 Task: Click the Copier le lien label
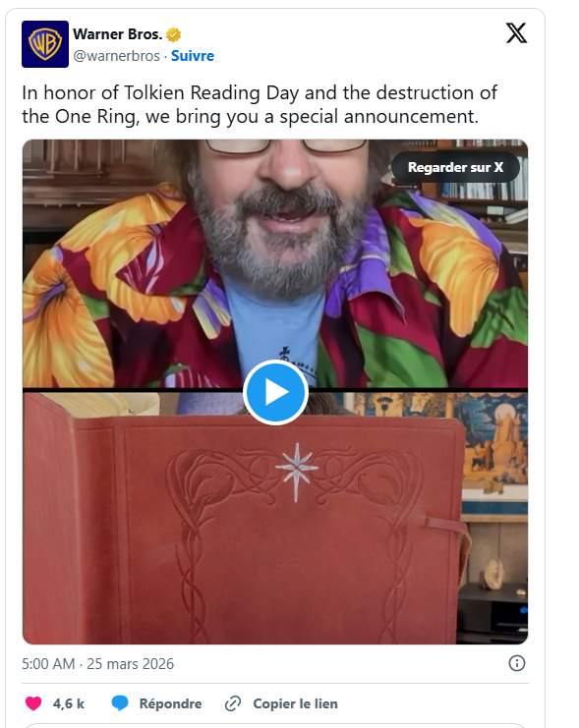coord(295,703)
